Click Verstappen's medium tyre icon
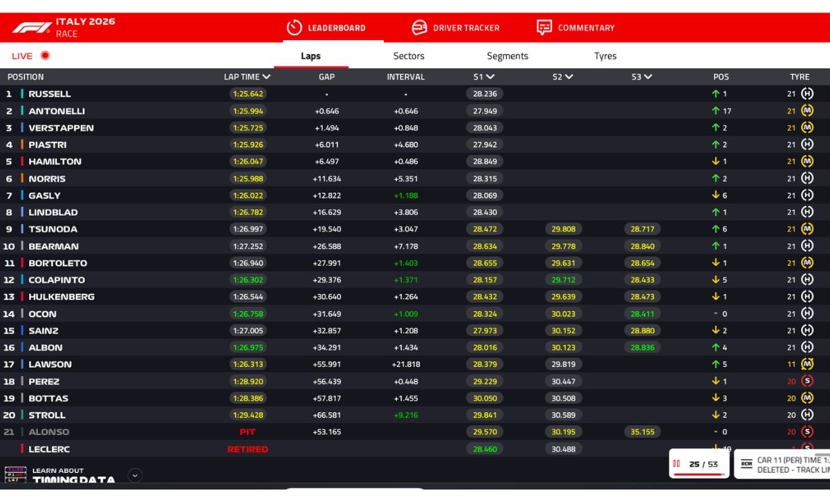The image size is (830, 504). click(807, 128)
